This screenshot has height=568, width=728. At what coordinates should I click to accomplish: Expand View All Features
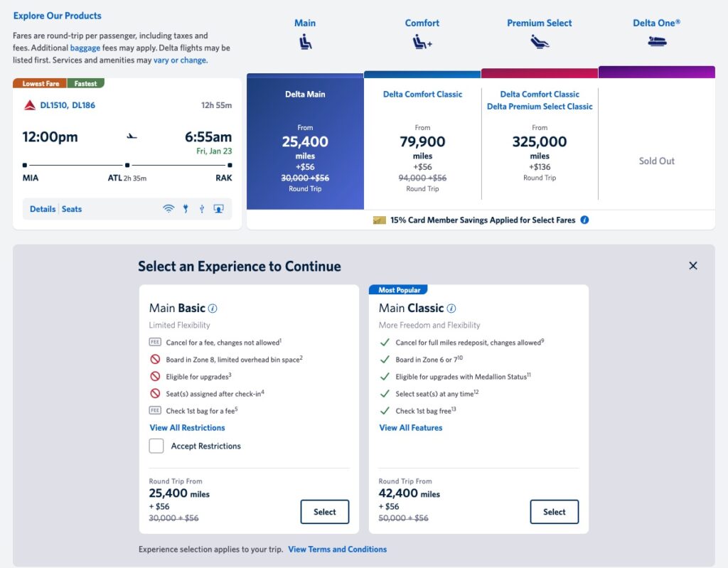click(411, 428)
